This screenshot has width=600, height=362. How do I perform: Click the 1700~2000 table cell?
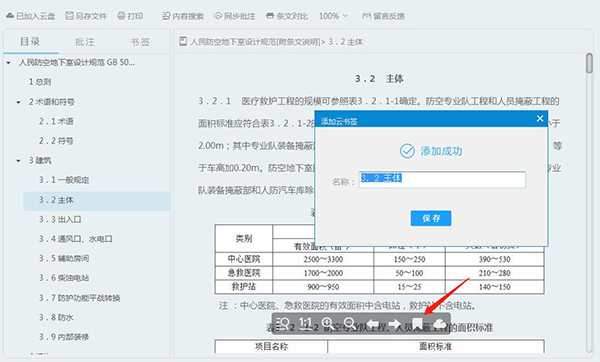[323, 273]
